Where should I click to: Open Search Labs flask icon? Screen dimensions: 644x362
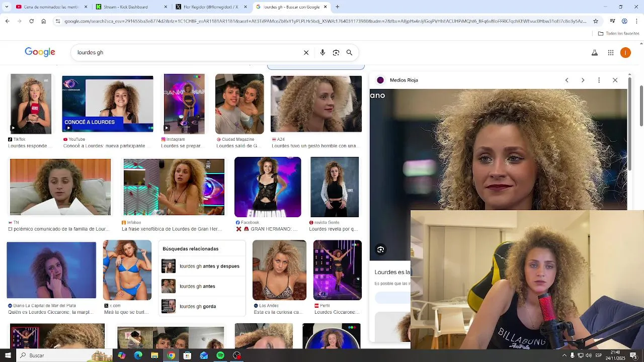click(x=595, y=52)
